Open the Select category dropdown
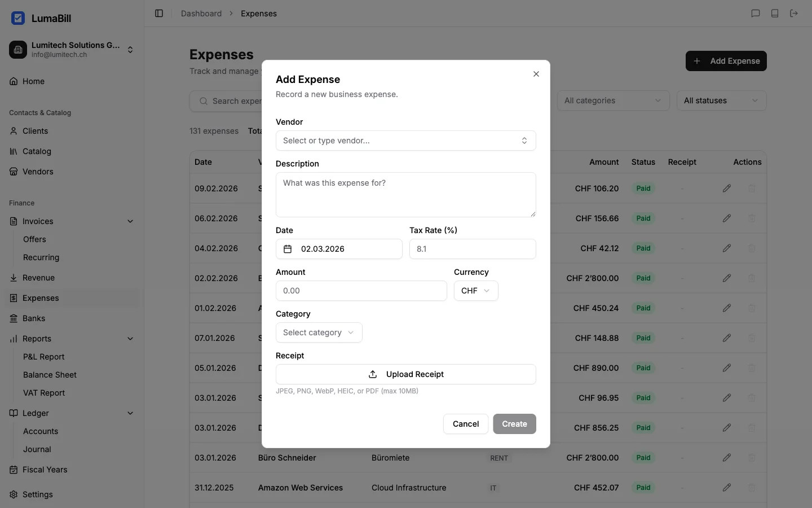This screenshot has height=508, width=812. (319, 332)
